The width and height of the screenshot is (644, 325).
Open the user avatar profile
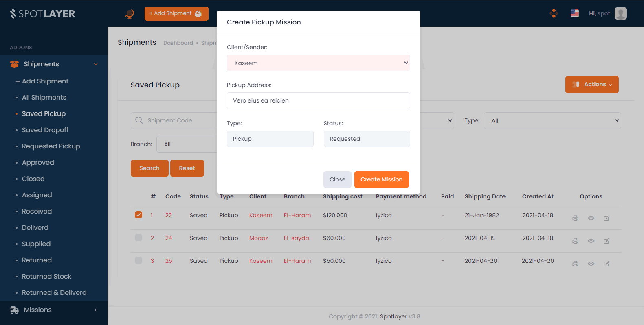pyautogui.click(x=621, y=13)
